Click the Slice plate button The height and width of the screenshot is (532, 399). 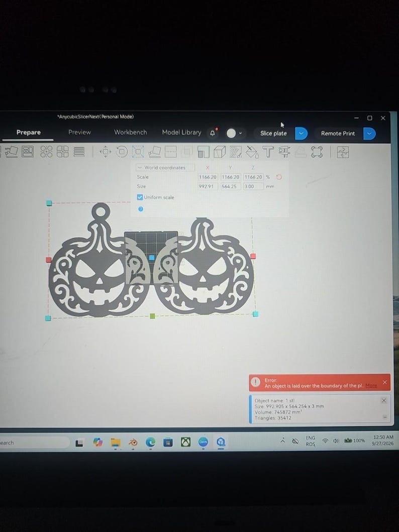click(273, 133)
